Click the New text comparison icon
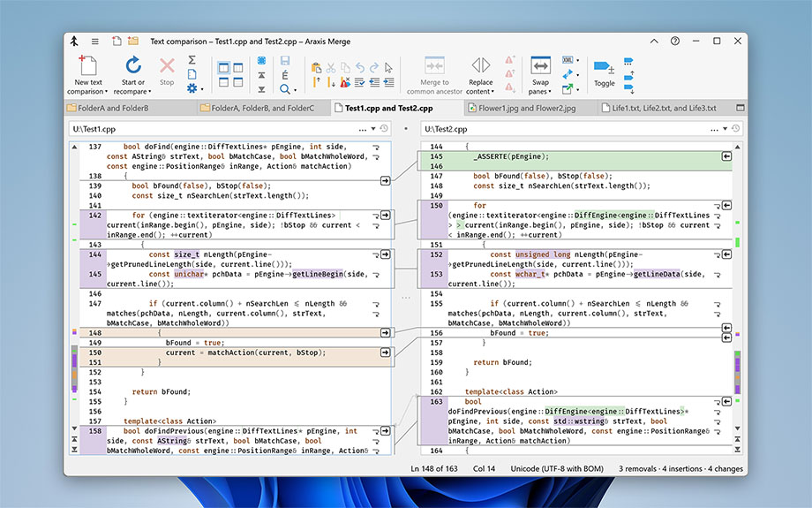 [x=87, y=64]
